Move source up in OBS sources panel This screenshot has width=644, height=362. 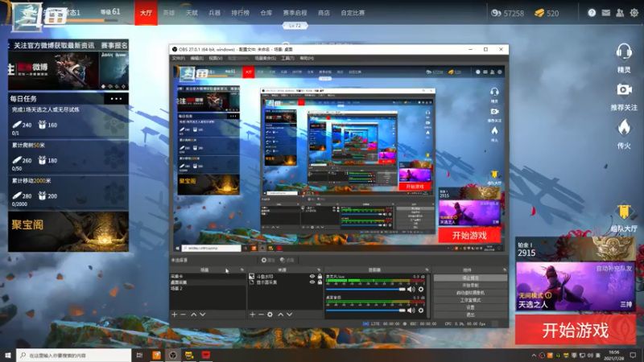point(280,315)
